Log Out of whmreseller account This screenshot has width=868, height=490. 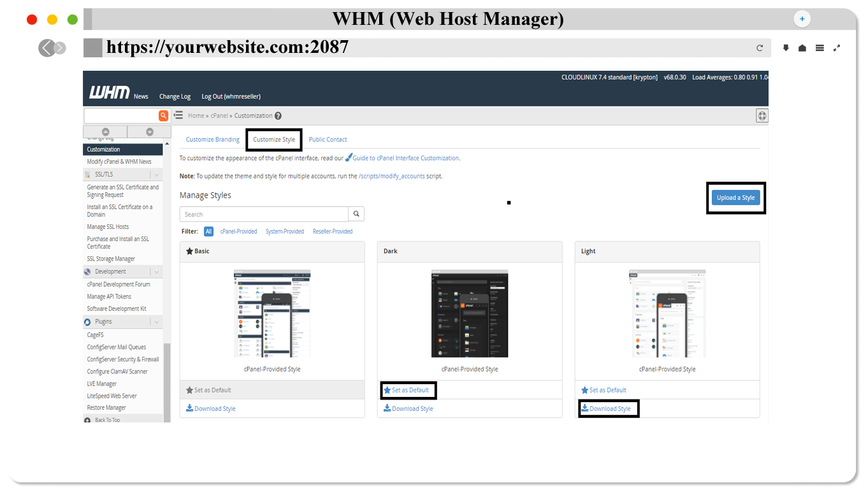231,97
